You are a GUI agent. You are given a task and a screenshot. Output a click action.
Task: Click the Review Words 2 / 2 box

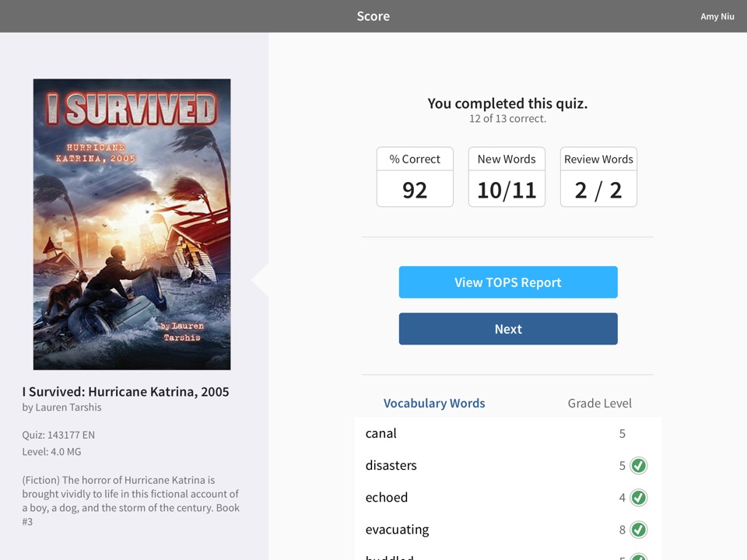(x=598, y=177)
